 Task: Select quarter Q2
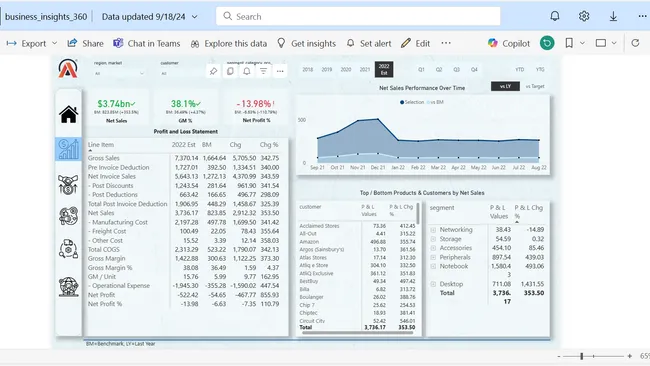point(439,70)
